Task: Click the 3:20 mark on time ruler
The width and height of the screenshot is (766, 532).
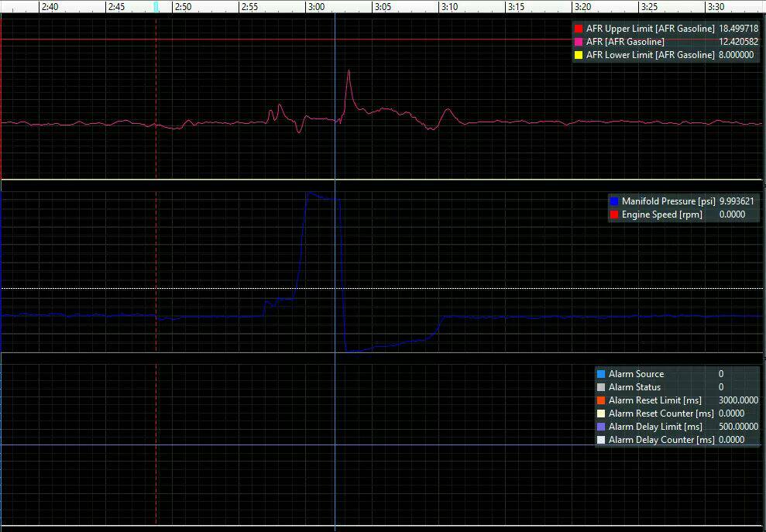Action: point(582,7)
